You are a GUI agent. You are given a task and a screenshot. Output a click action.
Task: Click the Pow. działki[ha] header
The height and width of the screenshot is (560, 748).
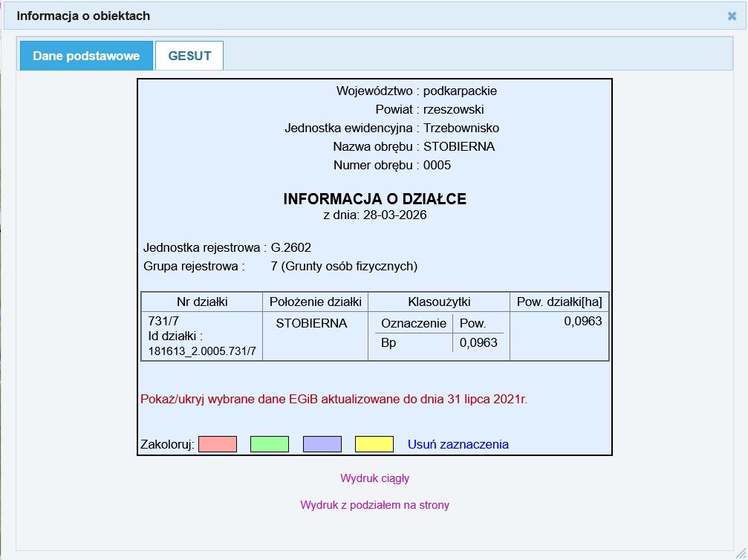(559, 302)
